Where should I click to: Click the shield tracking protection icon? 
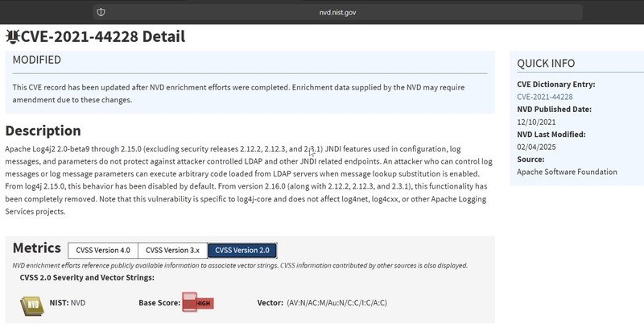pos(101,12)
